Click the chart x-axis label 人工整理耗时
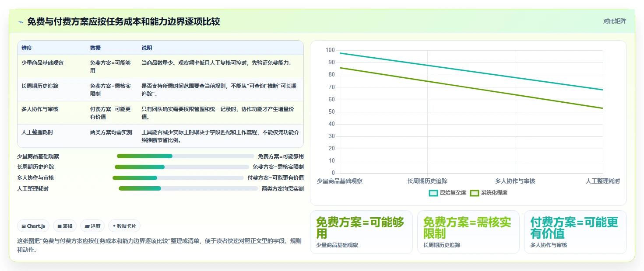This screenshot has height=271, width=644. (x=603, y=181)
